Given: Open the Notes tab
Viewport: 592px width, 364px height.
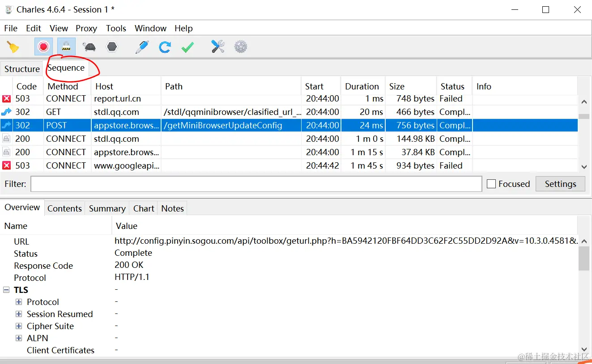Looking at the screenshot, I should pyautogui.click(x=172, y=208).
